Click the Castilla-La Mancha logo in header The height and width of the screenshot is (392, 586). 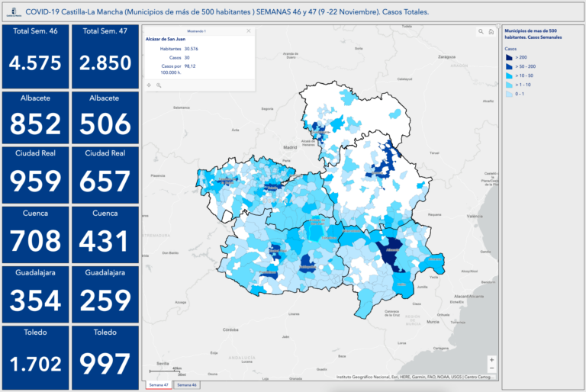click(12, 13)
